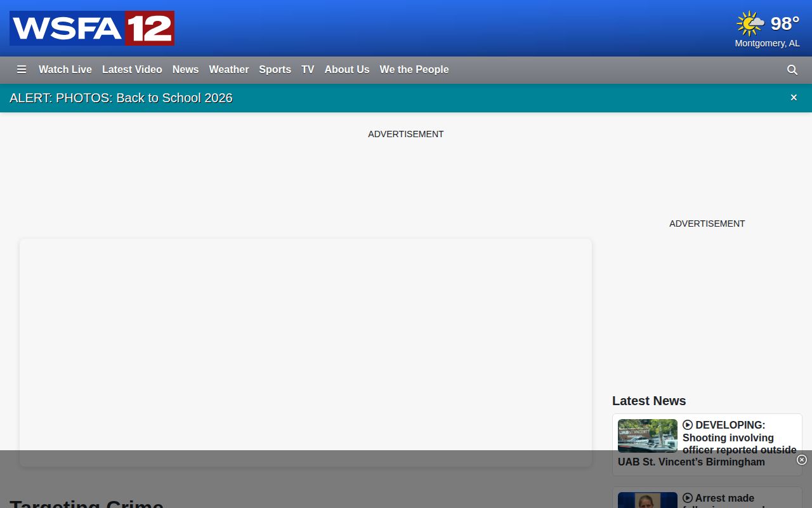The height and width of the screenshot is (508, 812).
Task: Click the play icon beside DEVELOPING headline
Action: coord(688,425)
